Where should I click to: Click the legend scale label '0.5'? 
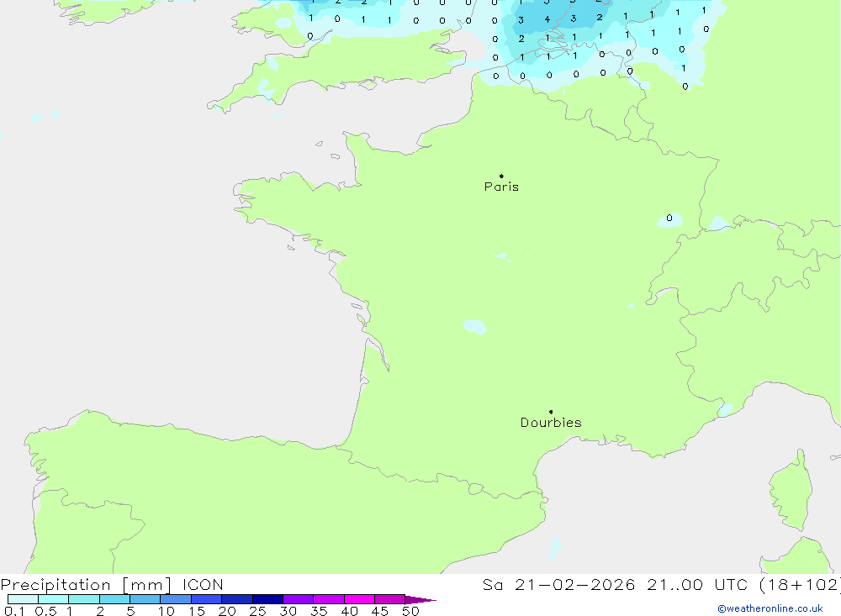point(45,611)
